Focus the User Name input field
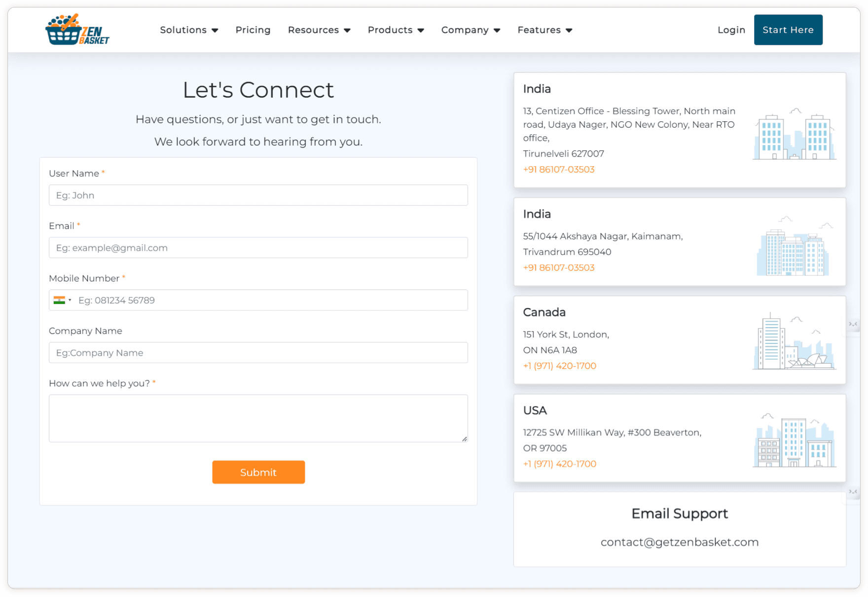Viewport: 868px width, 597px height. 258,195
